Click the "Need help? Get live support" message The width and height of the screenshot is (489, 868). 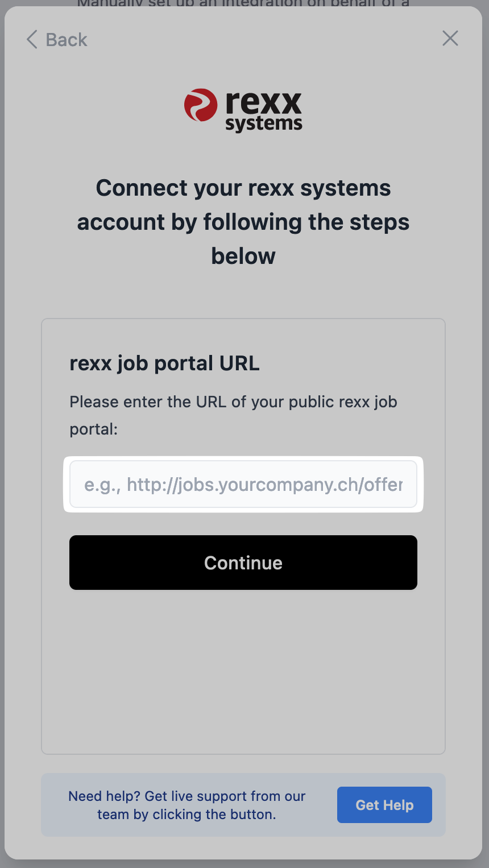tap(187, 796)
